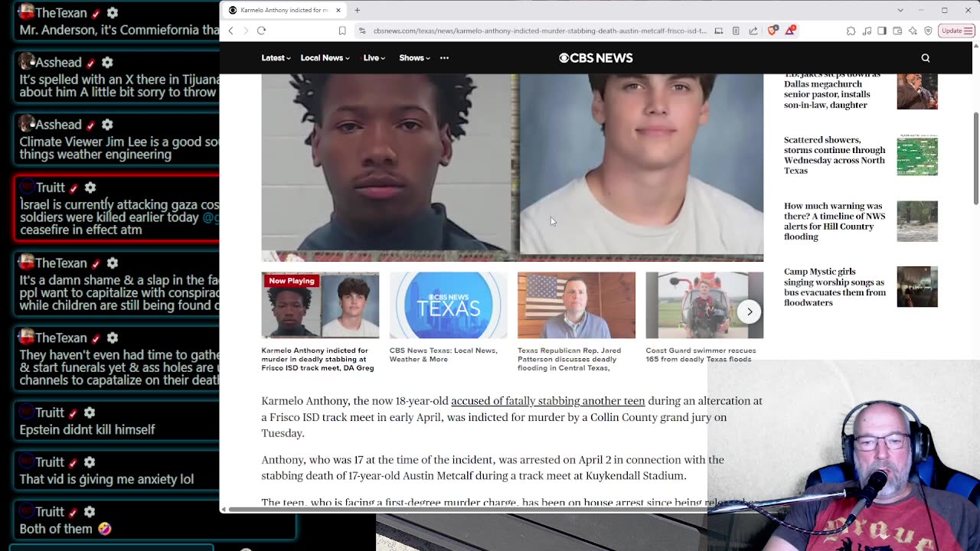Open gear icon beside Asshead 'spelled with an X' message
This screenshot has height=551, width=980.
coord(107,62)
